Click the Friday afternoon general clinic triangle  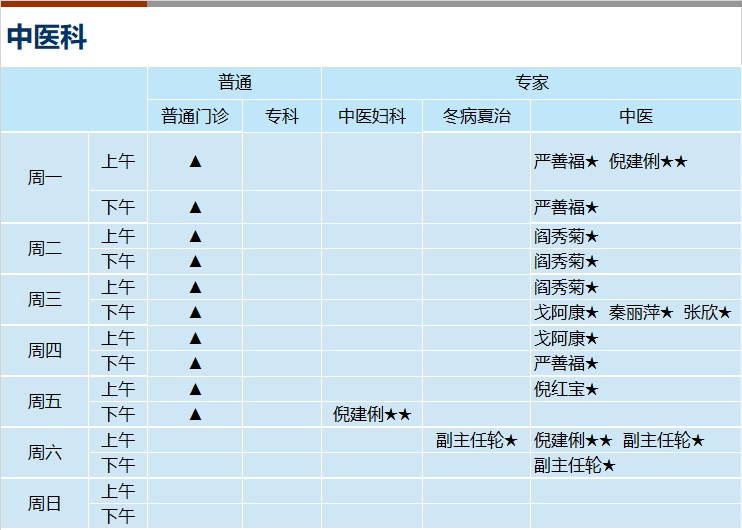[x=195, y=415]
